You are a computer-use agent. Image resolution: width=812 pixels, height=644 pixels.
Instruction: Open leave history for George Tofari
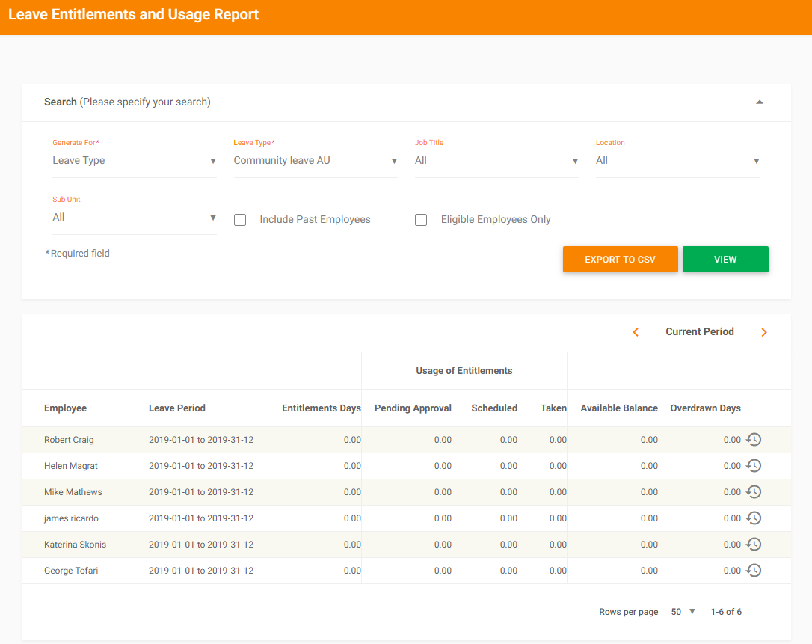[754, 571]
